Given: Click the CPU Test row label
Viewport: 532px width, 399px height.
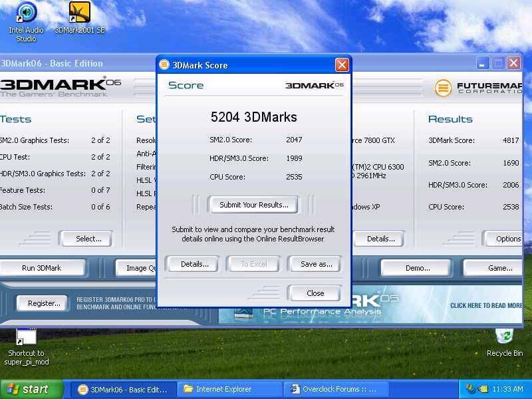Looking at the screenshot, I should click(15, 157).
